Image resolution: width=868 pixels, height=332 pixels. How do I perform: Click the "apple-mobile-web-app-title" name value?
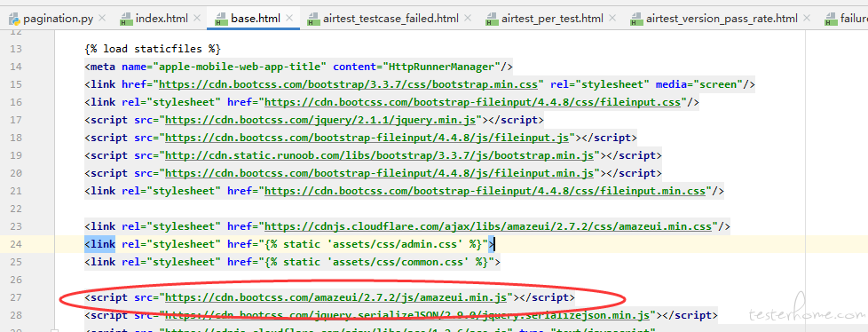(x=240, y=67)
